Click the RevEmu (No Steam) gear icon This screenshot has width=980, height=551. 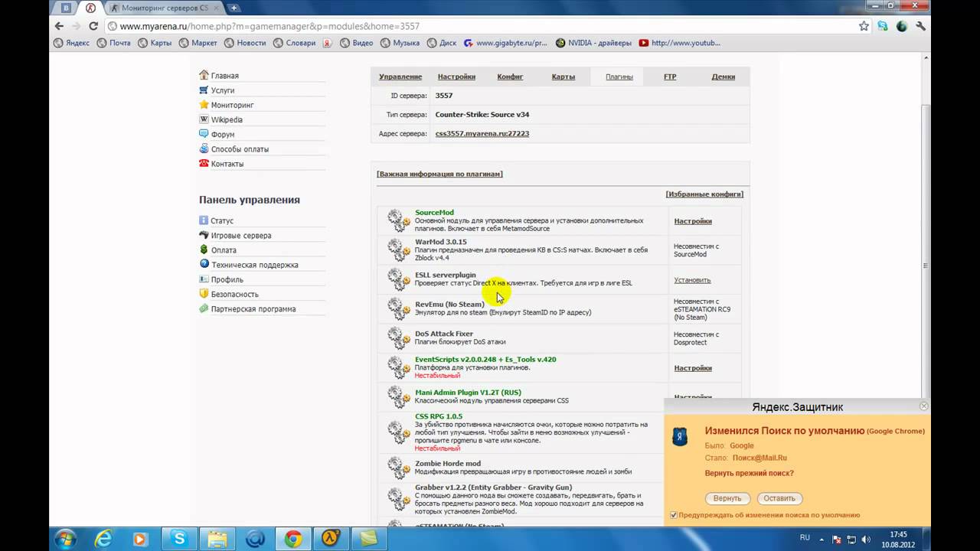click(x=398, y=308)
